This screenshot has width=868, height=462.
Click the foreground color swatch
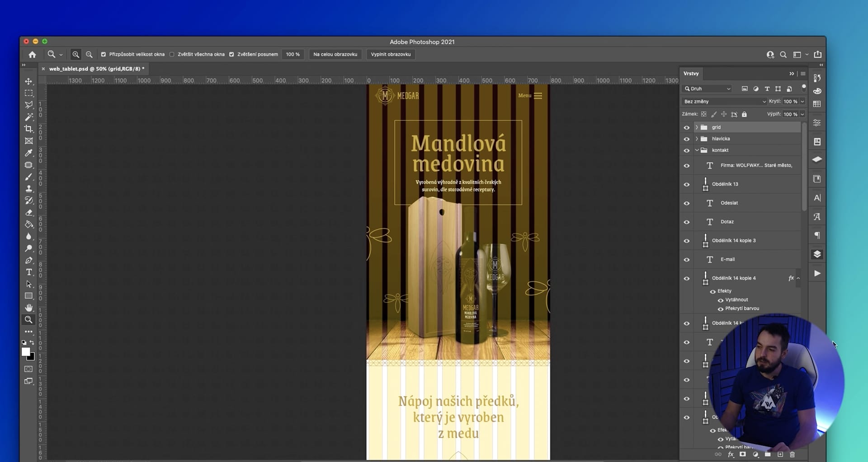26,352
